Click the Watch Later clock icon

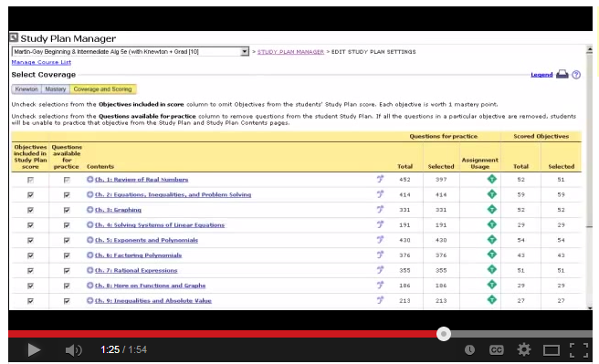(469, 350)
